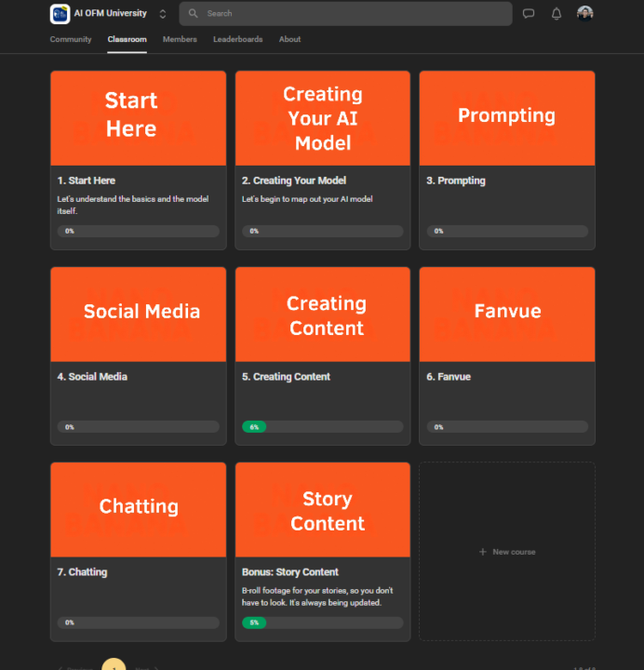Expand the community switcher arrows
The height and width of the screenshot is (670, 644).
(x=162, y=14)
